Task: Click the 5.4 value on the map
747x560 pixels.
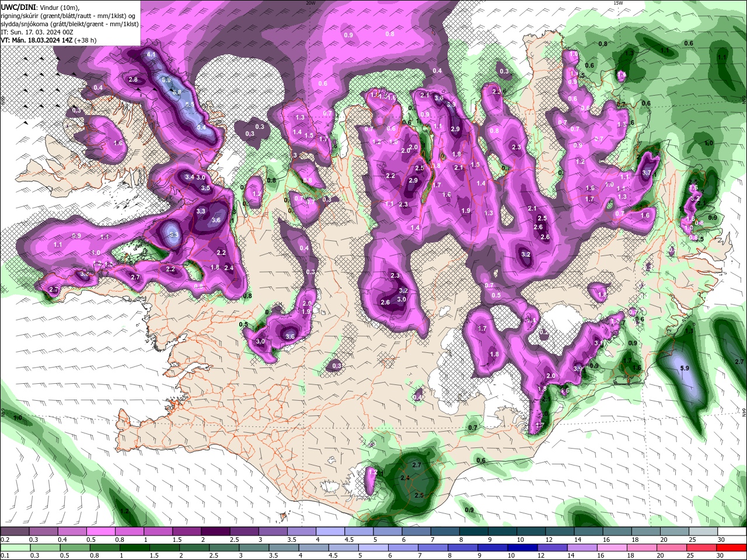Action: [201, 127]
